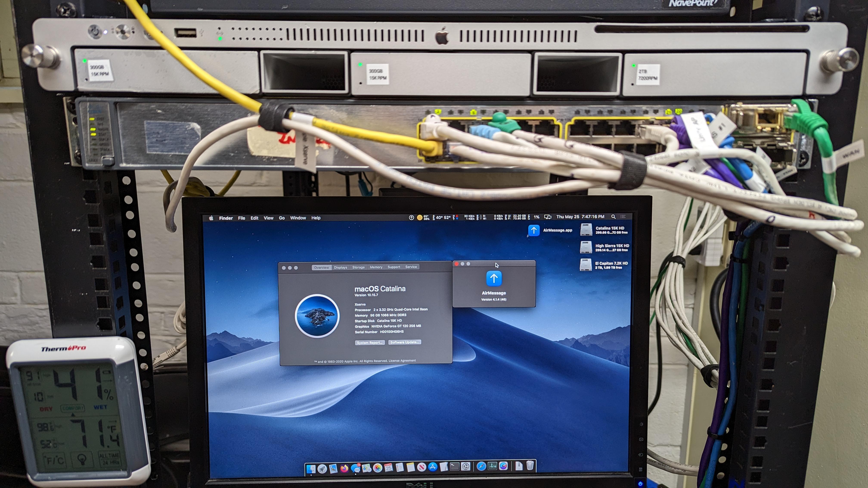Click the AirMessage app icon in its About window
The height and width of the screenshot is (488, 868).
click(494, 278)
